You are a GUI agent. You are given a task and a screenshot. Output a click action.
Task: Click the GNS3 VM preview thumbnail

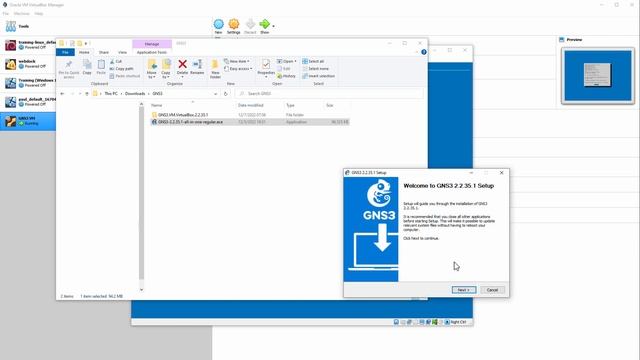598,76
